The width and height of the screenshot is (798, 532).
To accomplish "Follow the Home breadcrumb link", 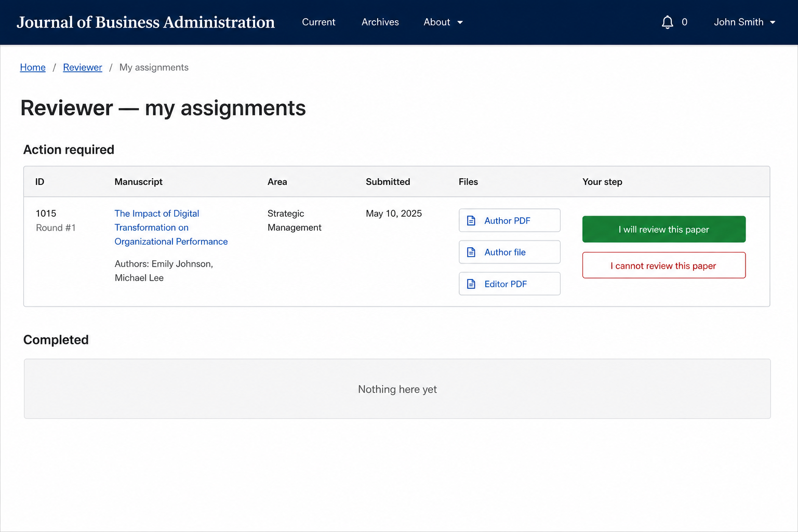I will 33,68.
